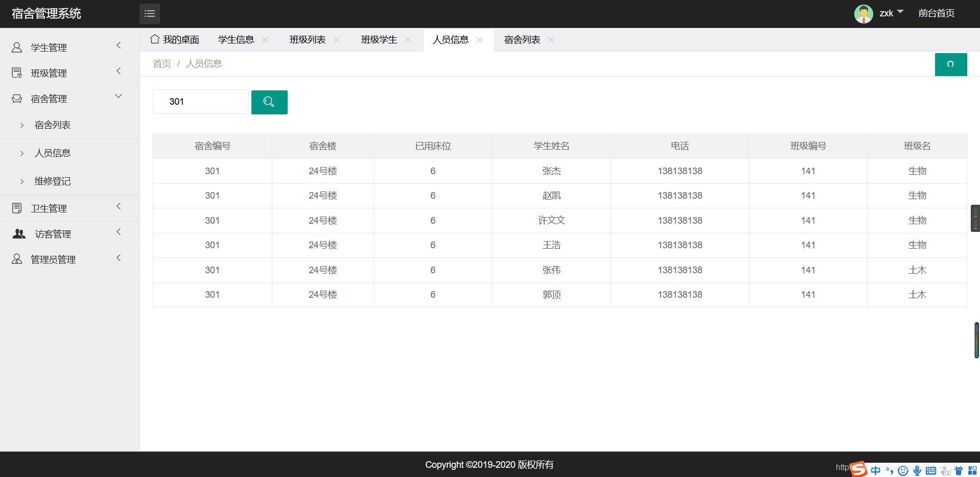The image size is (980, 477).
Task: Collapse the 宿舍管理 menu chevron
Action: tap(119, 96)
